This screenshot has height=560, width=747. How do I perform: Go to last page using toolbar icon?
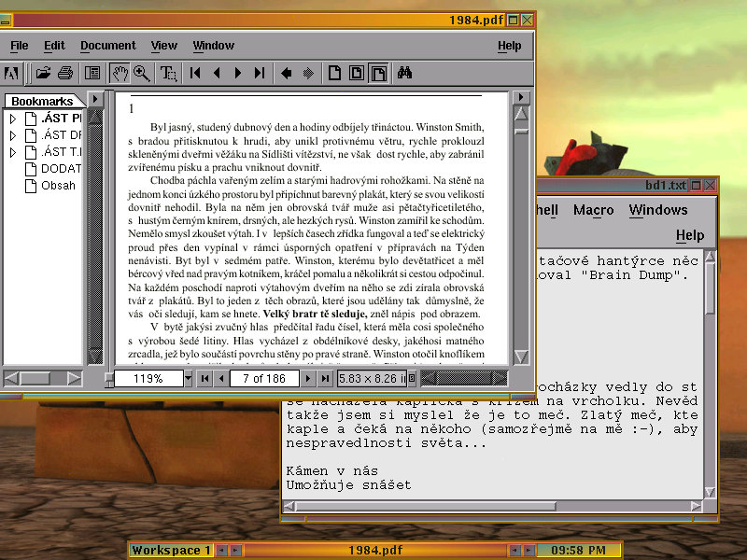click(260, 73)
